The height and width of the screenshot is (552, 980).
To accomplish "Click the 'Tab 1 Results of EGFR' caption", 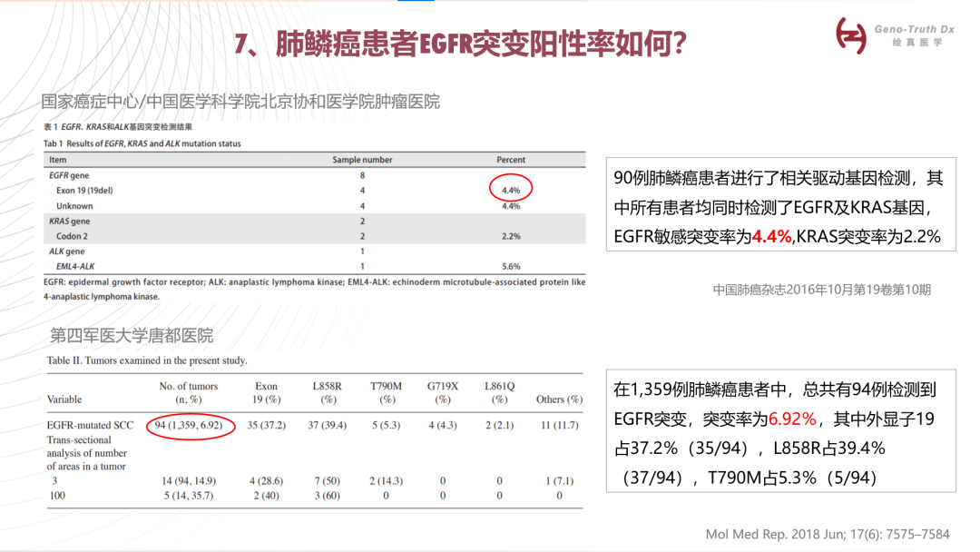I will tap(142, 143).
